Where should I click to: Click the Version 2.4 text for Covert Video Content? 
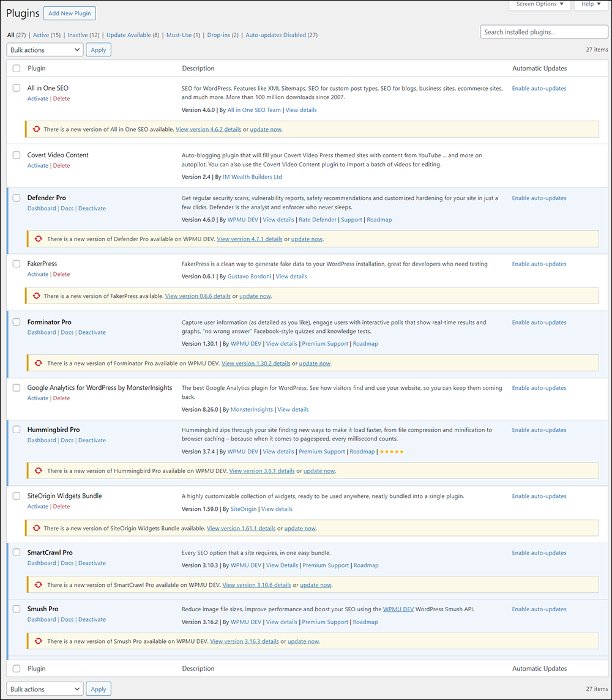(x=196, y=177)
